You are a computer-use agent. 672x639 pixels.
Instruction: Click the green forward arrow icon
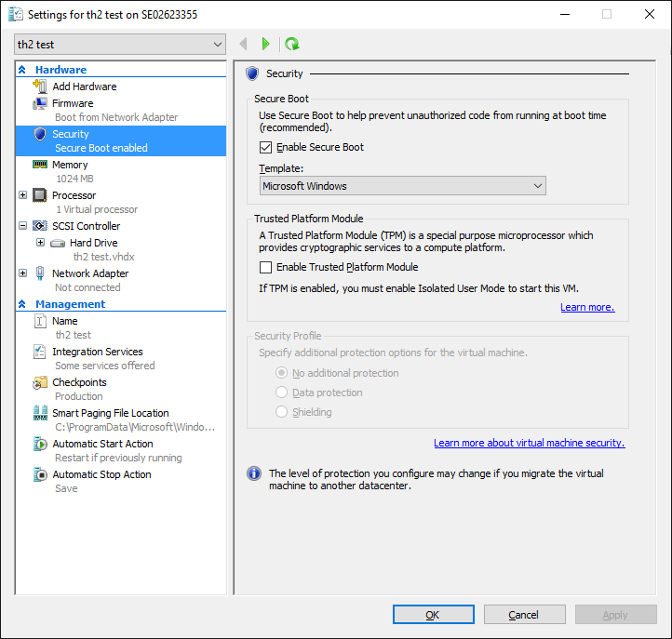[x=265, y=44]
